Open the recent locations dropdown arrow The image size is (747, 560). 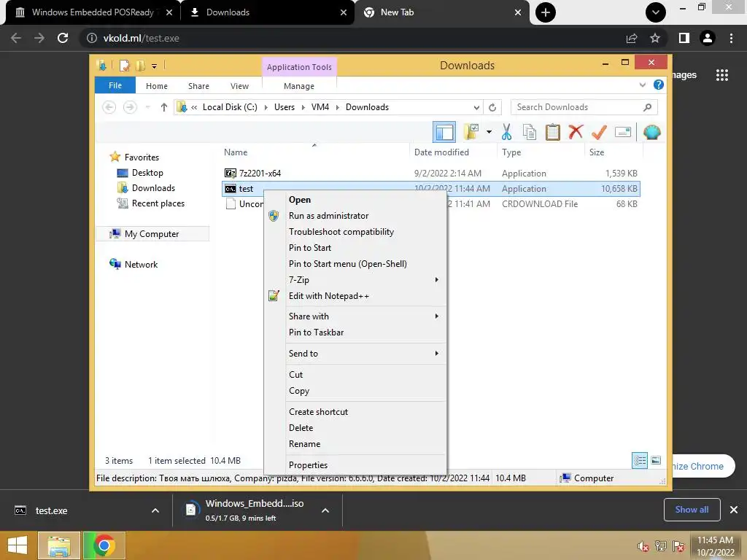[147, 107]
